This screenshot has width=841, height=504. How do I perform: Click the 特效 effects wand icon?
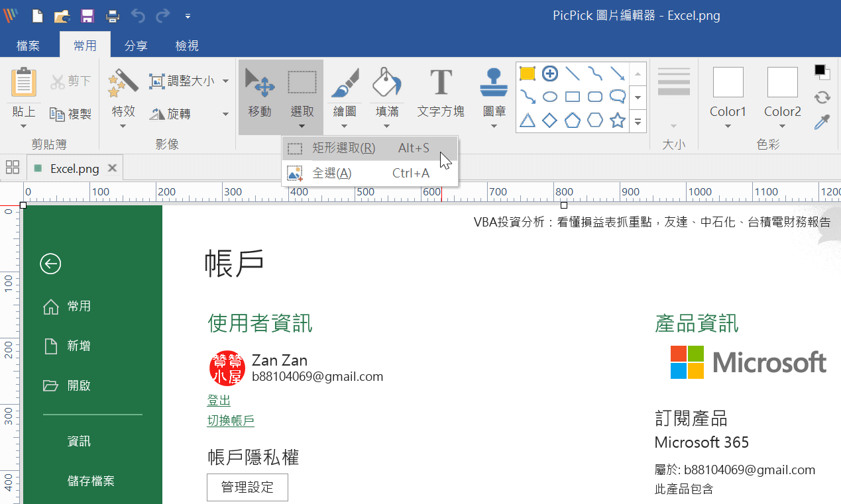123,83
